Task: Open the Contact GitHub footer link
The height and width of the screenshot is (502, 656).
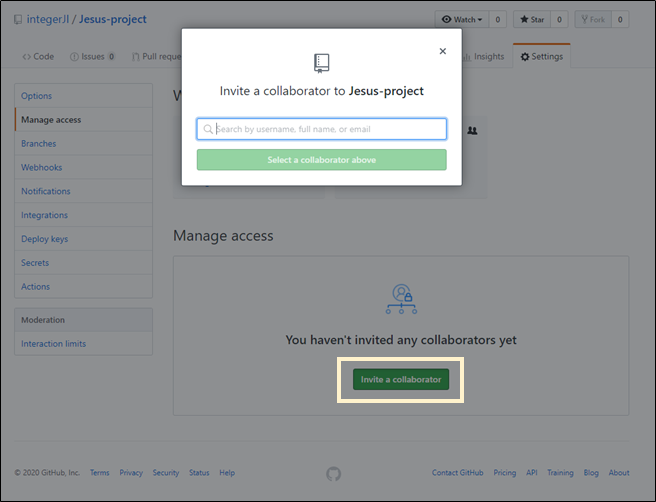Action: [x=457, y=473]
